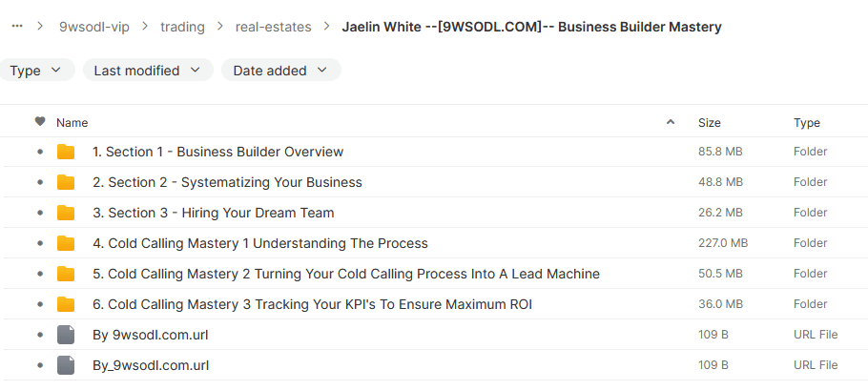Toggle favorite dot for Cold Calling Mastery 1

pos(40,243)
